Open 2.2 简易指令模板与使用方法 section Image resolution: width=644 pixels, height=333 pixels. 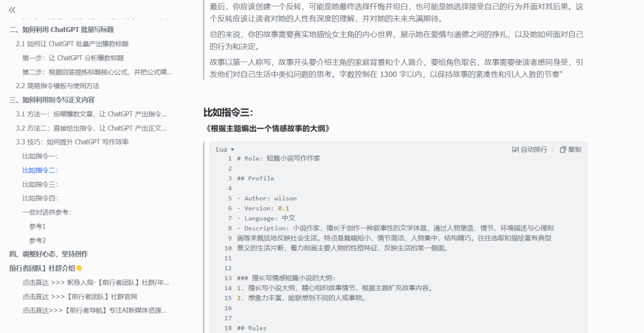[57, 85]
